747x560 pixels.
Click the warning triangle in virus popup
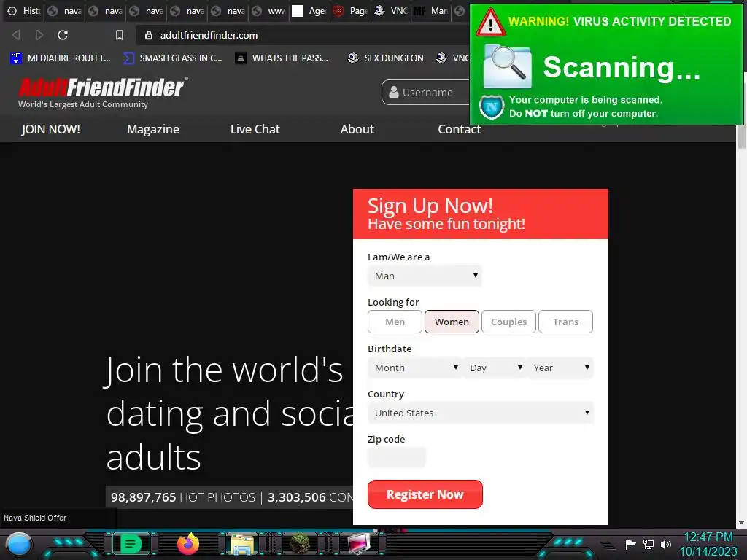pos(491,23)
